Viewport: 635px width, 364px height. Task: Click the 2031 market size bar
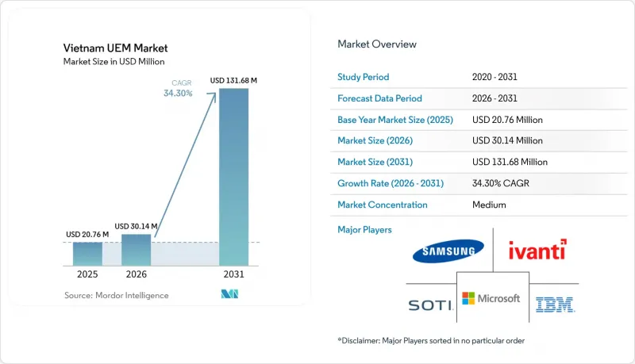233,177
